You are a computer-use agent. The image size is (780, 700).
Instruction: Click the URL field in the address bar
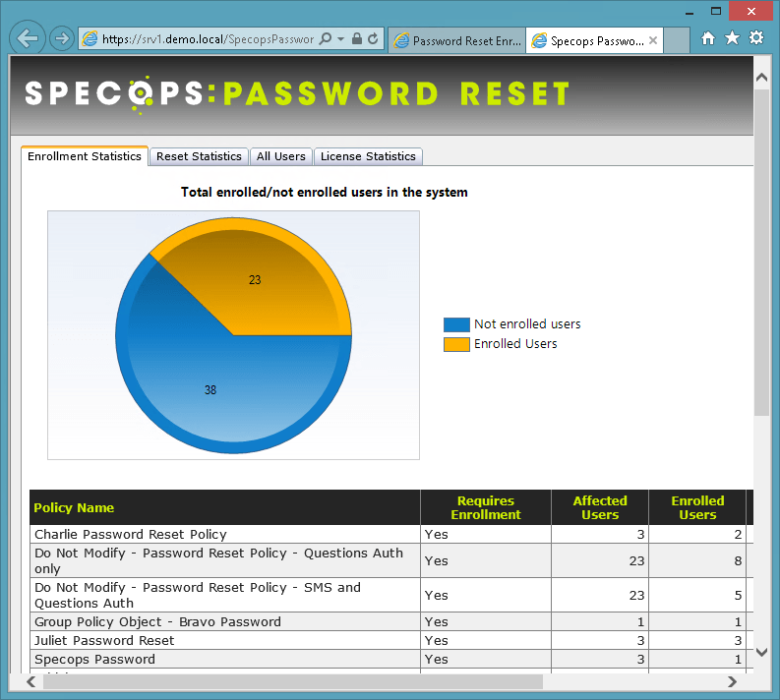point(207,39)
